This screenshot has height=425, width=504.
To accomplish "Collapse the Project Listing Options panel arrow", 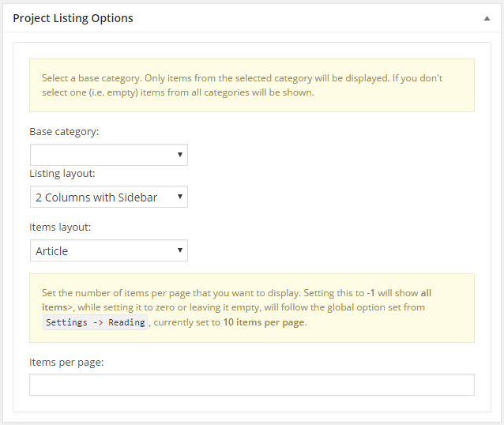I will tap(487, 18).
